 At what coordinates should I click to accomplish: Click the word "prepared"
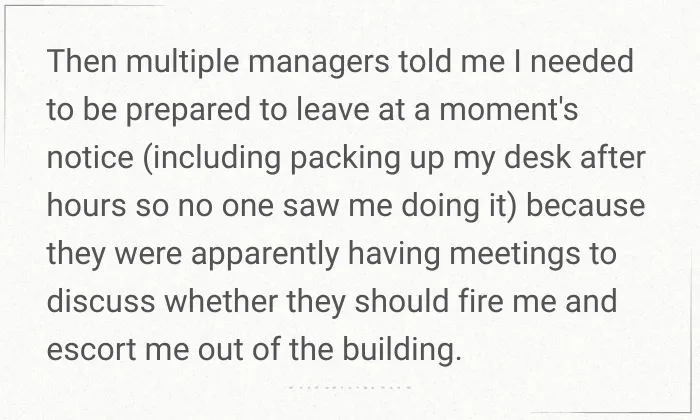point(188,112)
